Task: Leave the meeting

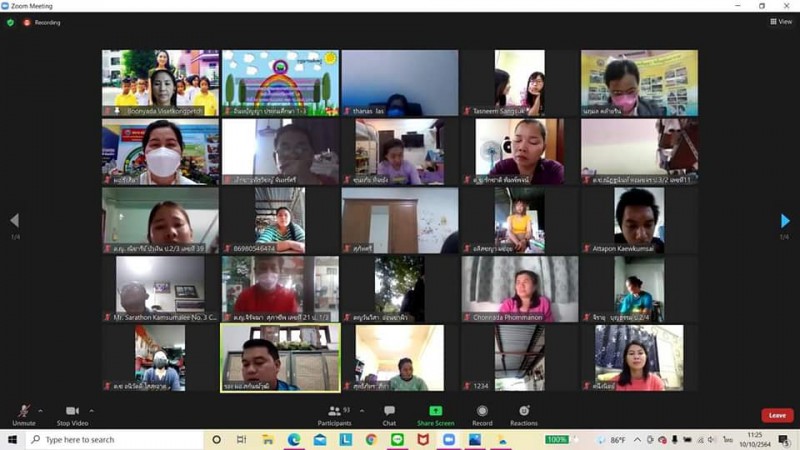Action: (x=777, y=415)
